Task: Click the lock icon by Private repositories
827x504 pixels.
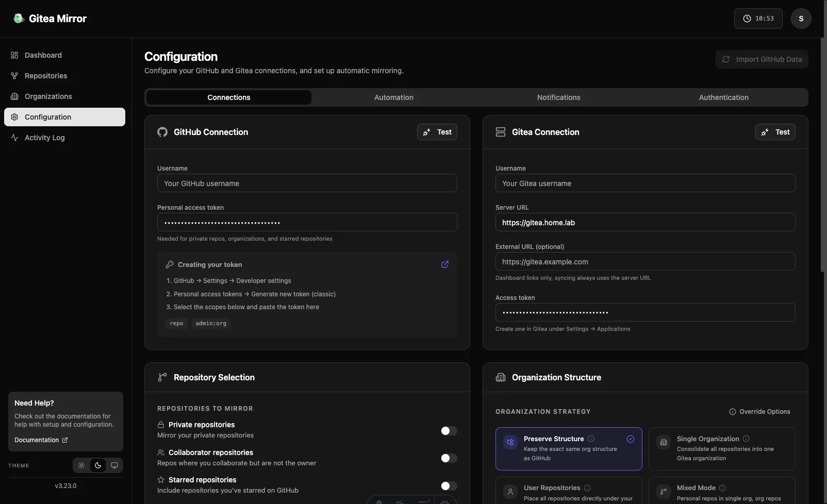Action: (x=161, y=425)
